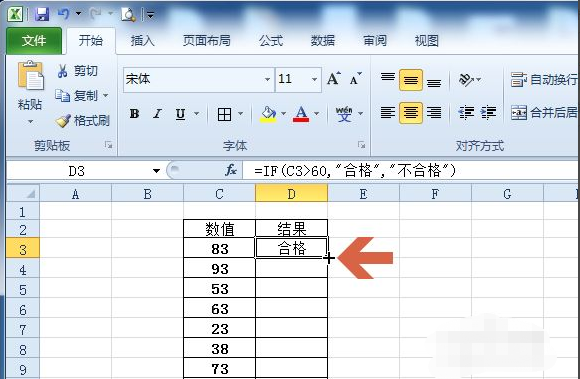Switch to the 页面布局 ribbon tab
The width and height of the screenshot is (580, 379).
[206, 40]
